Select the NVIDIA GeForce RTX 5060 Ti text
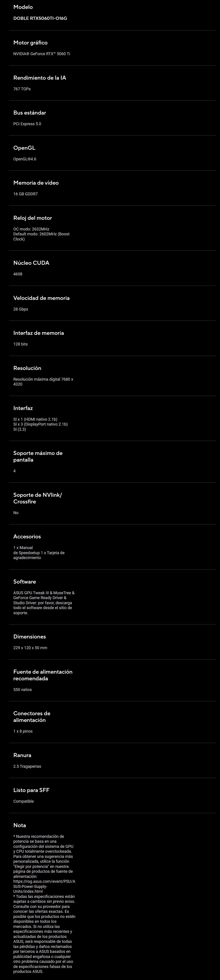220x980 pixels. click(41, 54)
